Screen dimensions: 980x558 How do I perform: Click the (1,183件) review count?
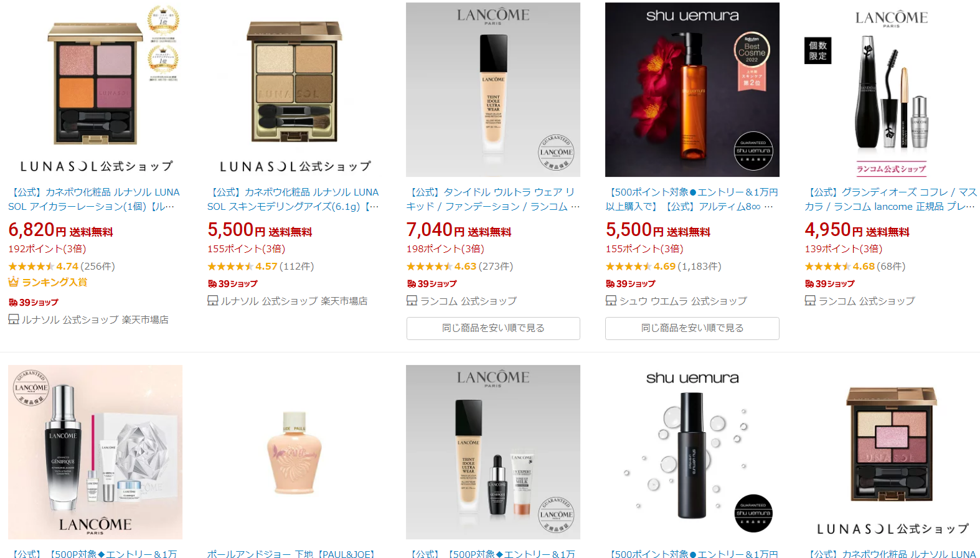(699, 267)
